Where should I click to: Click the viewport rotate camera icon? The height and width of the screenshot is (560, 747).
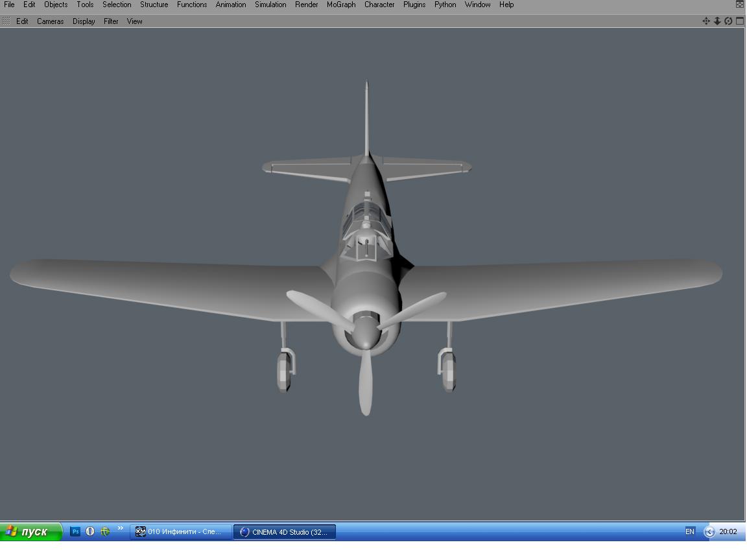click(728, 21)
